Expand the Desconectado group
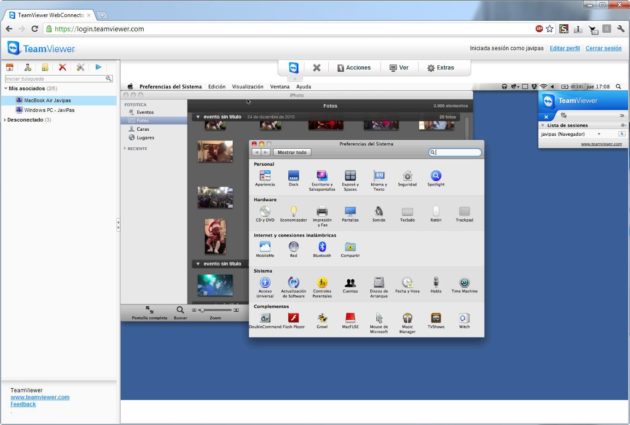The height and width of the screenshot is (425, 630). [4, 119]
